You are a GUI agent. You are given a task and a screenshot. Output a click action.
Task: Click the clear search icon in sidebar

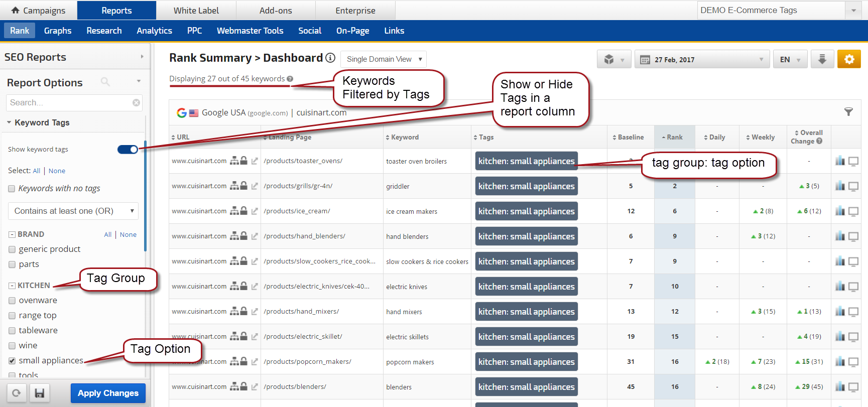pyautogui.click(x=136, y=103)
